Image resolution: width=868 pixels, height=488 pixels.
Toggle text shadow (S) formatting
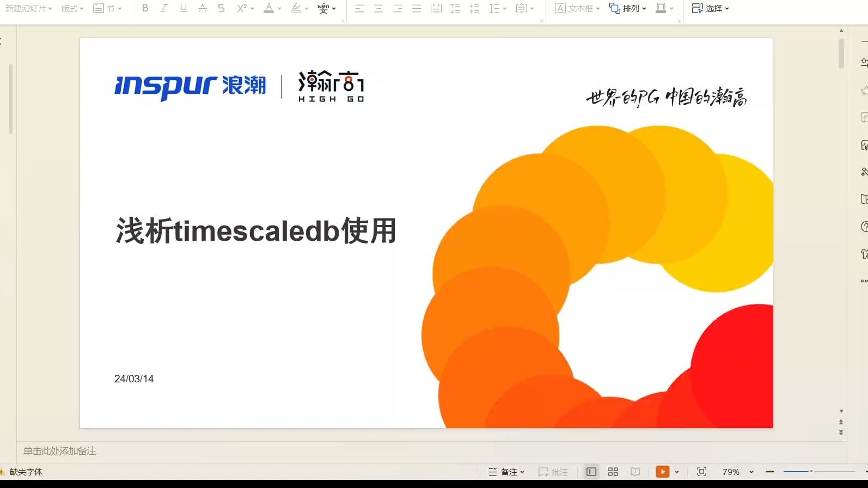(221, 8)
